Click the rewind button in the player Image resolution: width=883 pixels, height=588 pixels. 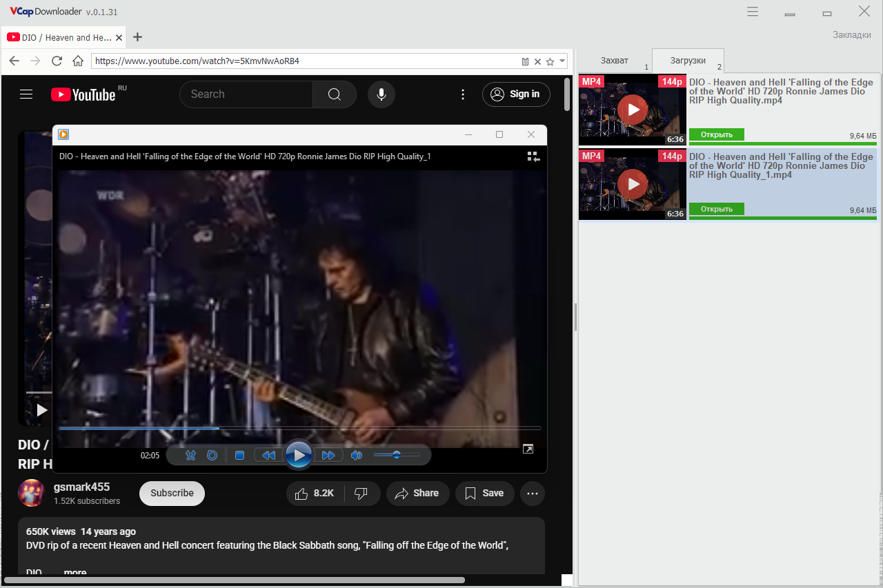pyautogui.click(x=269, y=455)
